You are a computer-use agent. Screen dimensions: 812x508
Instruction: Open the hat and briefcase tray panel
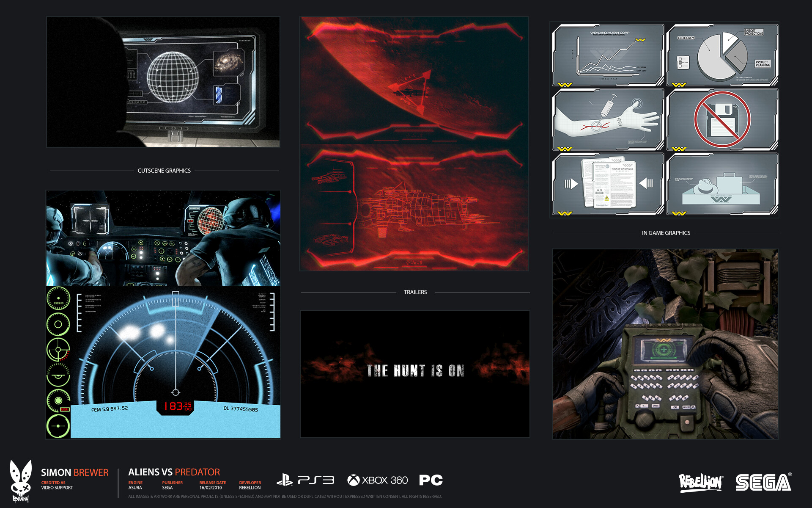(x=722, y=184)
